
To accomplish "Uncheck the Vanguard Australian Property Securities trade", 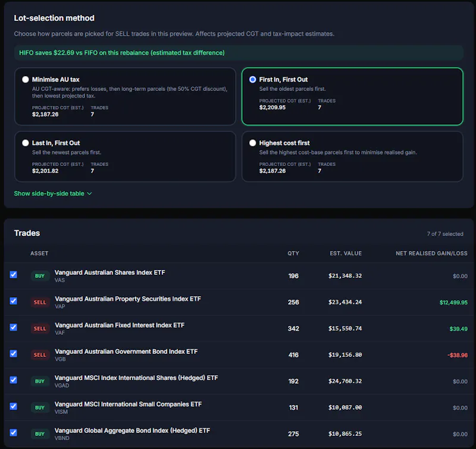I will click(x=13, y=301).
